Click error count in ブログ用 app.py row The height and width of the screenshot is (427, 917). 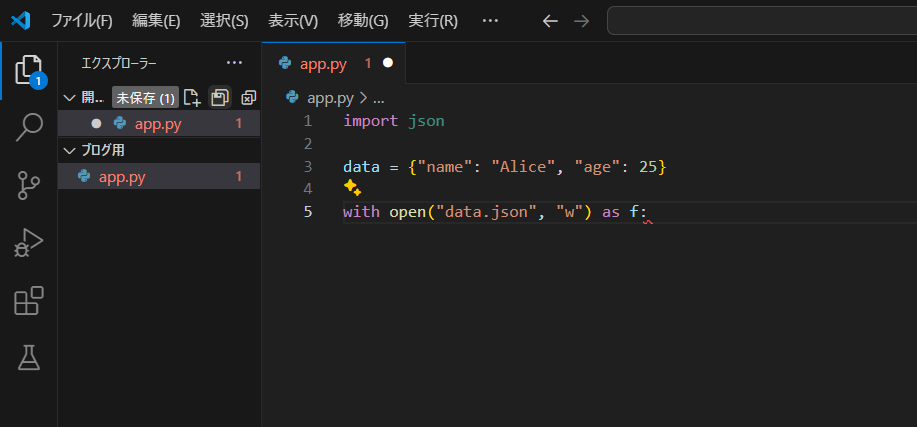pos(239,176)
